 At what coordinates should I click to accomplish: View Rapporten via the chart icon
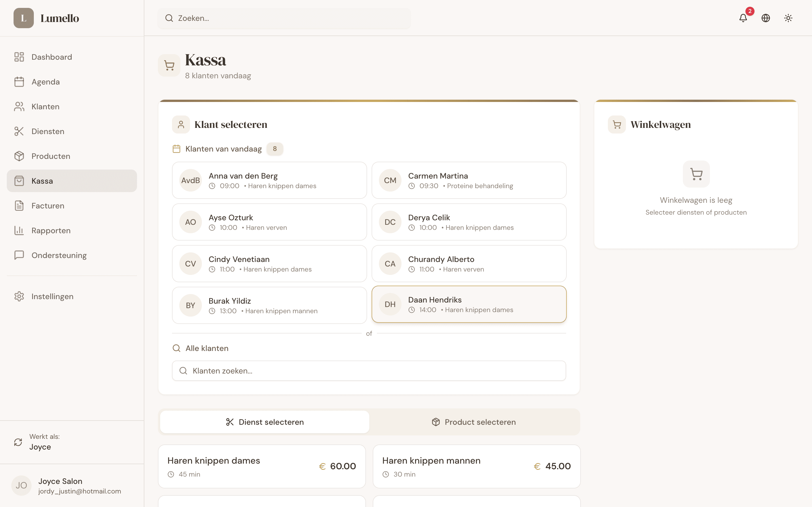19,230
